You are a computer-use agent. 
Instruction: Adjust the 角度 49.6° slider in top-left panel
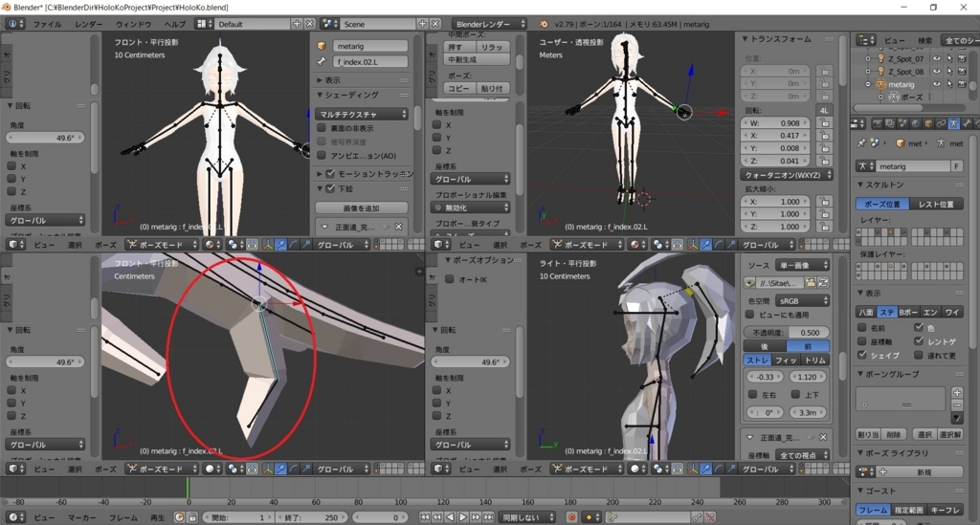(x=45, y=138)
